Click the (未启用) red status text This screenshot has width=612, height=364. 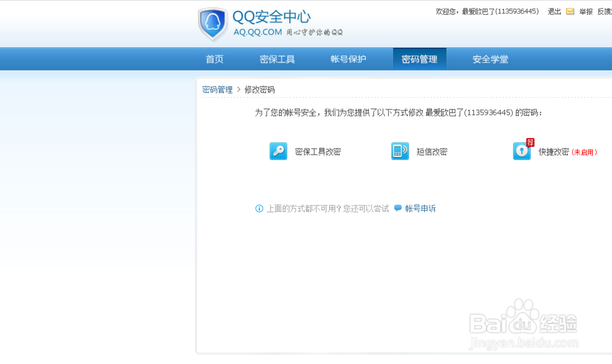tap(584, 152)
